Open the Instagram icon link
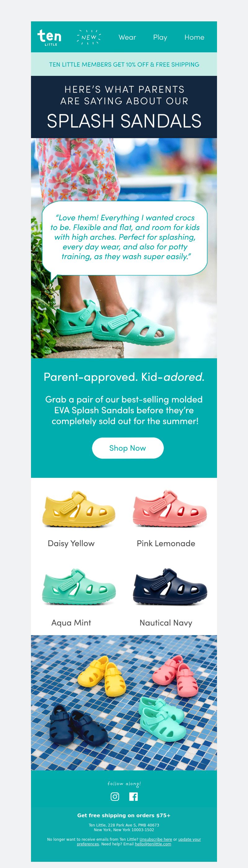 (115, 796)
